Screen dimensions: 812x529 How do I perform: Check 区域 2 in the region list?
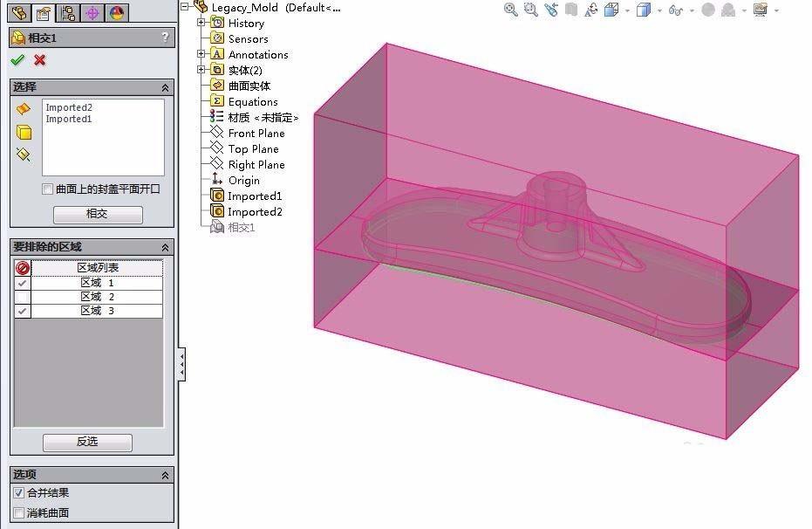pyautogui.click(x=23, y=297)
